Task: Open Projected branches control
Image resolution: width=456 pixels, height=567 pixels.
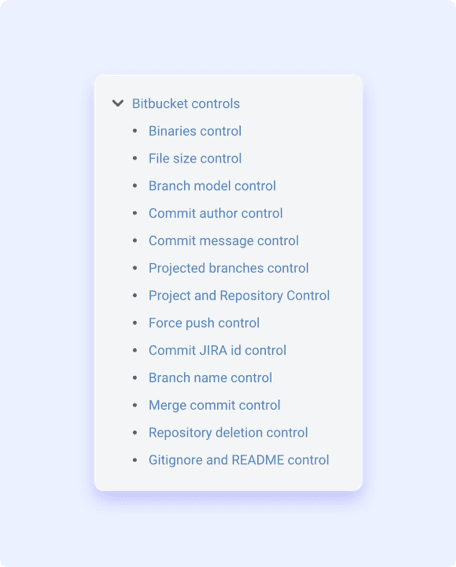Action: tap(229, 268)
